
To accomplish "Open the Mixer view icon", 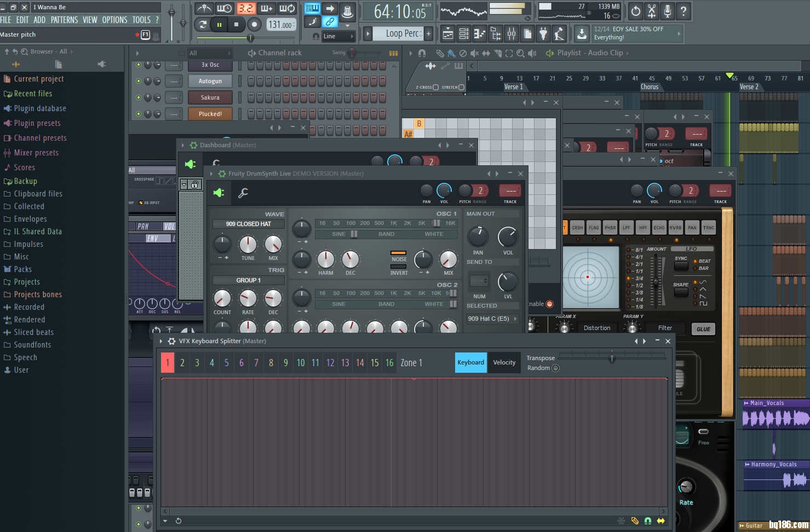I will click(512, 34).
